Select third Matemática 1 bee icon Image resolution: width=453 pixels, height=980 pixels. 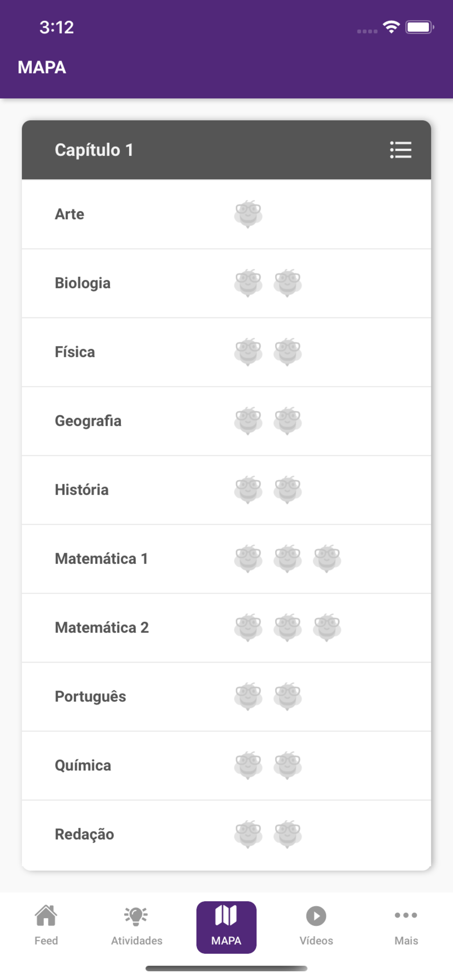327,559
